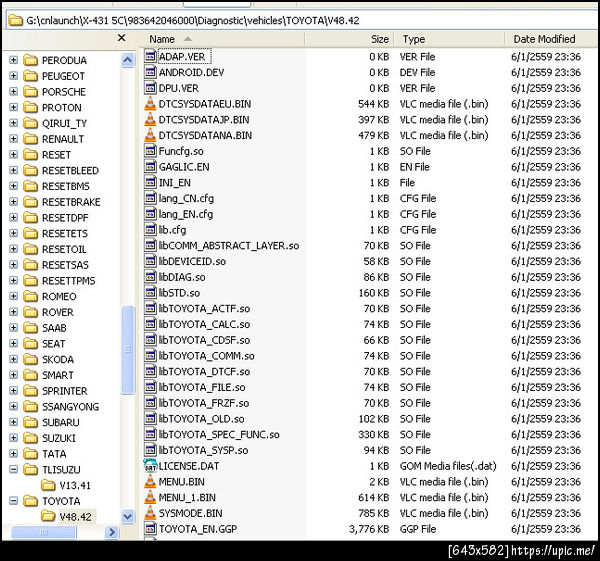Viewport: 600px width, 561px height.
Task: Click the MENU.BIN VLC cone icon
Action: (x=151, y=481)
